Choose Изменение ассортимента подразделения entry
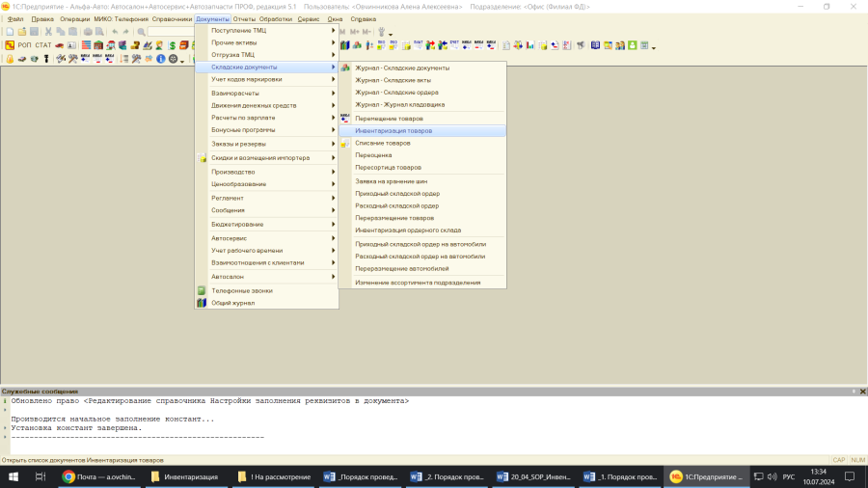This screenshot has height=488, width=868. (x=422, y=283)
